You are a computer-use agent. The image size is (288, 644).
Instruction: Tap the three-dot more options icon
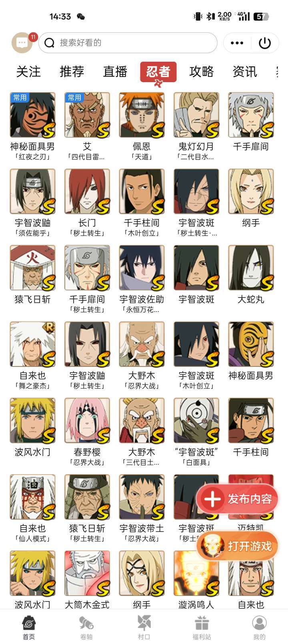click(x=237, y=43)
